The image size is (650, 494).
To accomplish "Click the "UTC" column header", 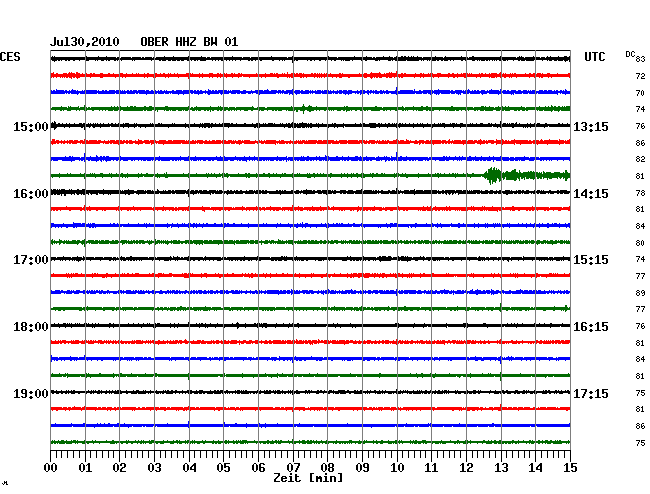I will click(594, 57).
